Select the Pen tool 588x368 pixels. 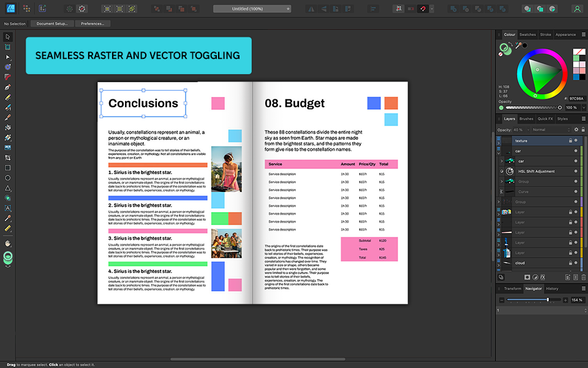(x=7, y=87)
